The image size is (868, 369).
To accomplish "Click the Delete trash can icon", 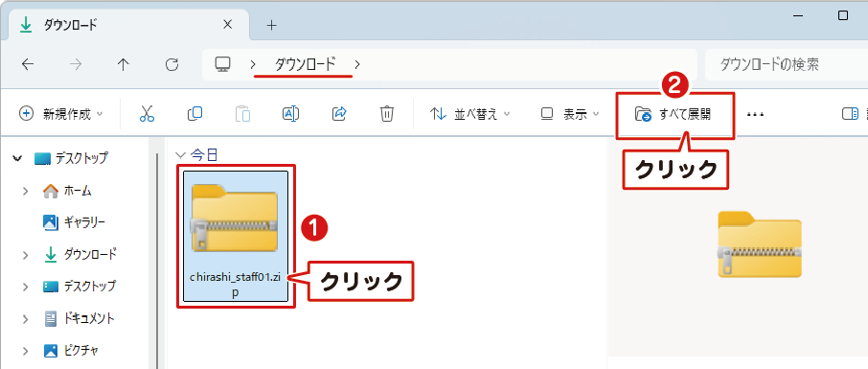I will pos(386,114).
